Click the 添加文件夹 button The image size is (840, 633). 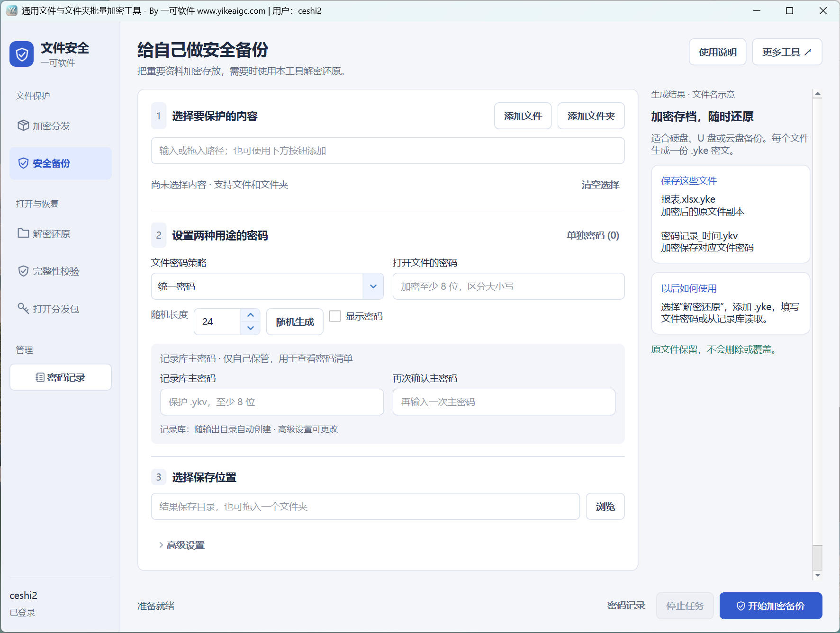click(591, 116)
